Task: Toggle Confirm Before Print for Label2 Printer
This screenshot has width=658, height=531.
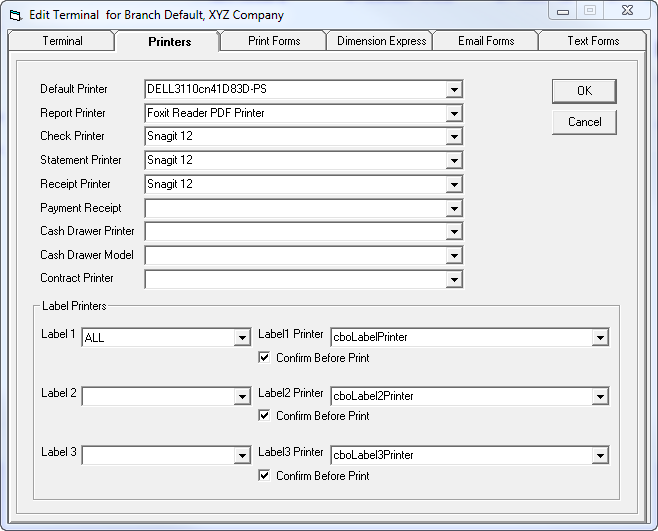Action: [x=264, y=416]
